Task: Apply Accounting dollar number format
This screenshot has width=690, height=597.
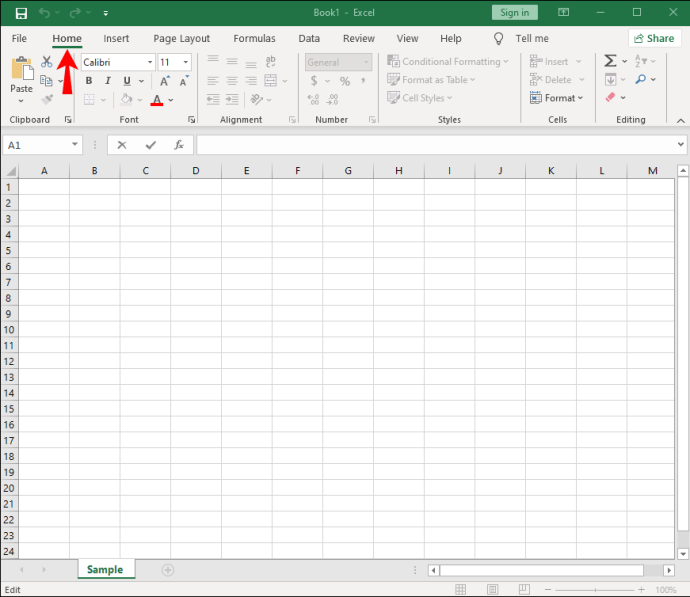Action: 314,81
